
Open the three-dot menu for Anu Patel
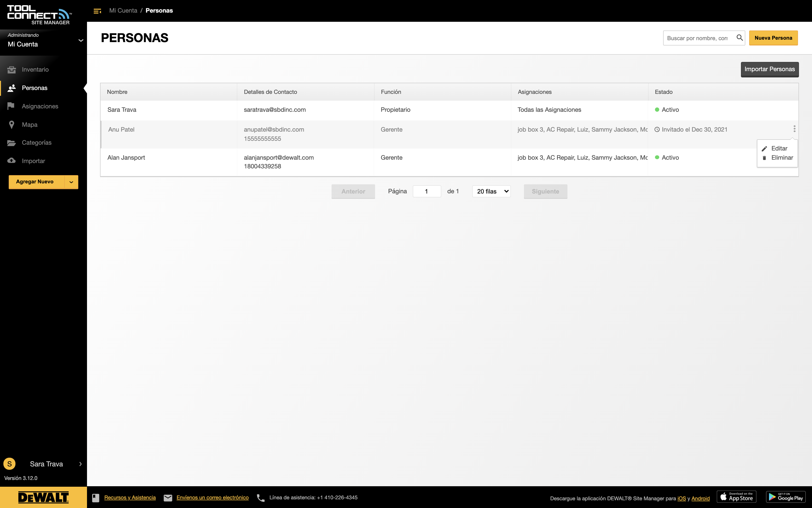[x=794, y=129]
